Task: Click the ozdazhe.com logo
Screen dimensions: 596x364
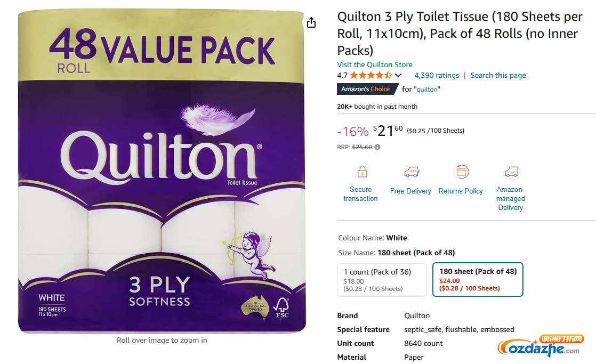Action: [x=540, y=346]
